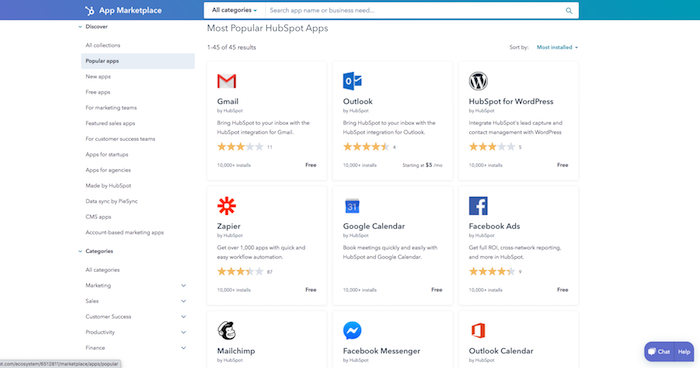Screen dimensions: 700x368
Task: Click the Chat button label
Action: click(664, 352)
